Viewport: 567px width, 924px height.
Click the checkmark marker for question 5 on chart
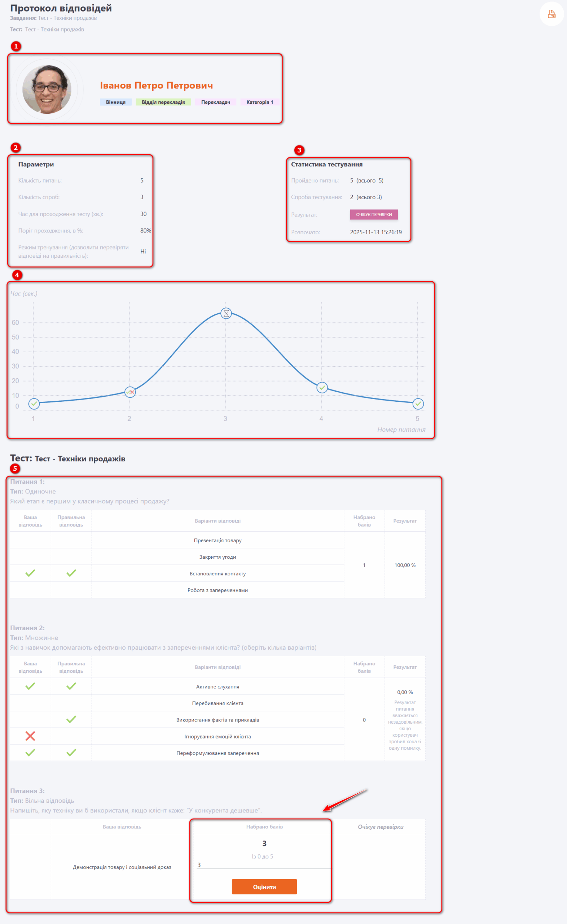(x=418, y=404)
